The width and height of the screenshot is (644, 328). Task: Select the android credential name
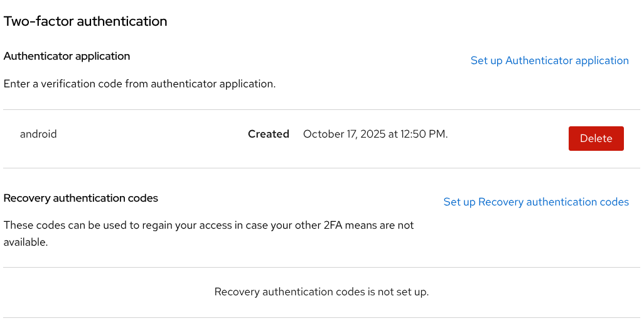pos(38,134)
